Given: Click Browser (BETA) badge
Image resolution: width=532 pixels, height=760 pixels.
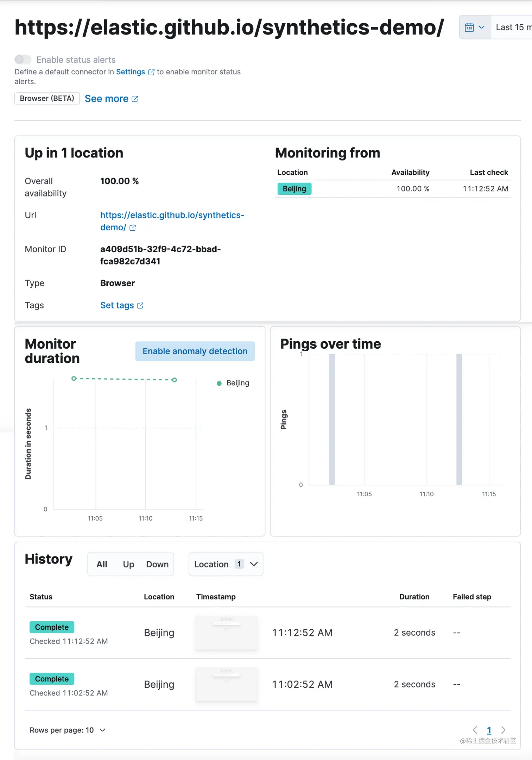Looking at the screenshot, I should coord(47,98).
